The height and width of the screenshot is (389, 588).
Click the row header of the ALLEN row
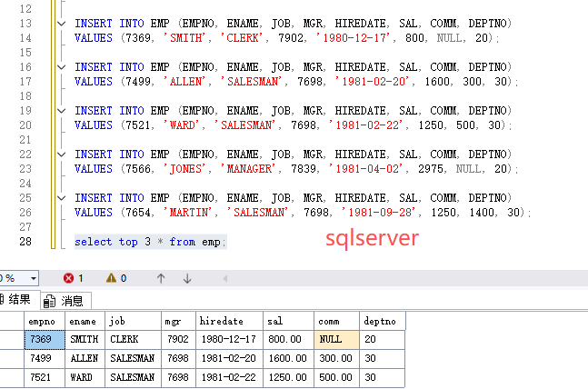(12, 359)
